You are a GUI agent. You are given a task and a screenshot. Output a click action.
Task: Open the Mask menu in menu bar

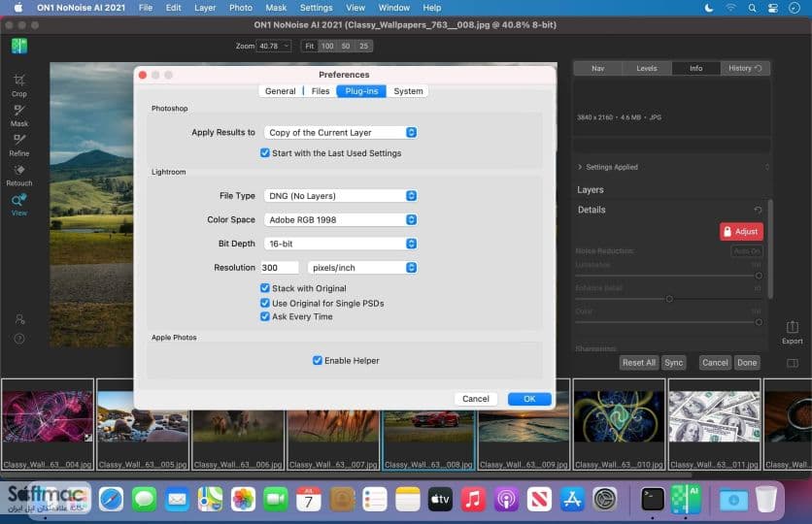276,8
